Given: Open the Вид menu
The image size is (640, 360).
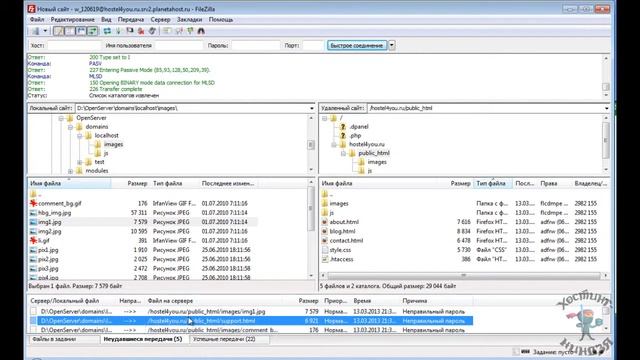Looking at the screenshot, I should click(106, 20).
